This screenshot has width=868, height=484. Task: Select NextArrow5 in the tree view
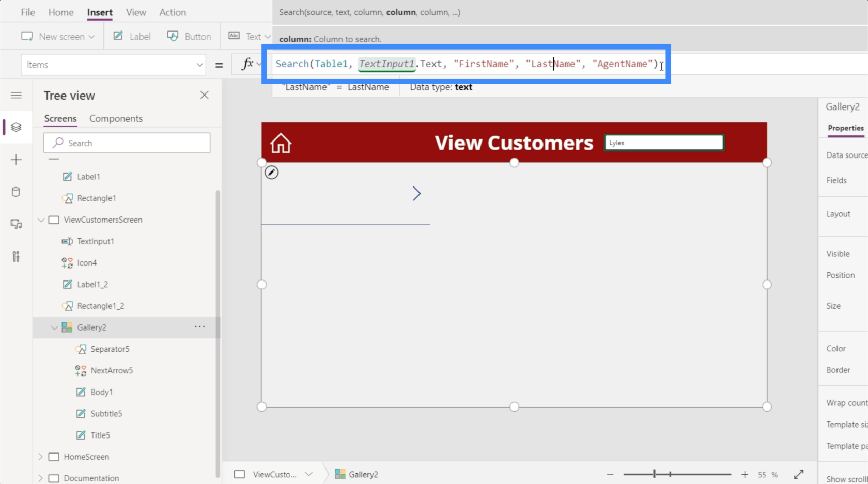[112, 371]
